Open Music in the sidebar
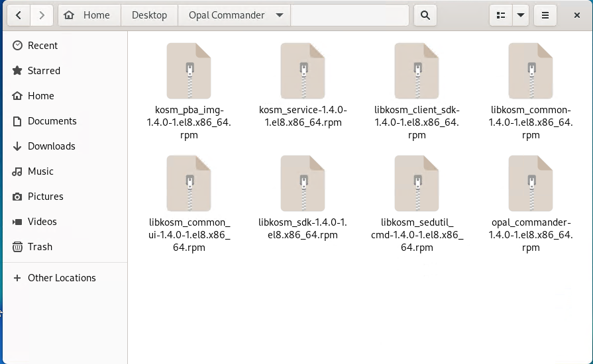The image size is (593, 364). pyautogui.click(x=65, y=171)
